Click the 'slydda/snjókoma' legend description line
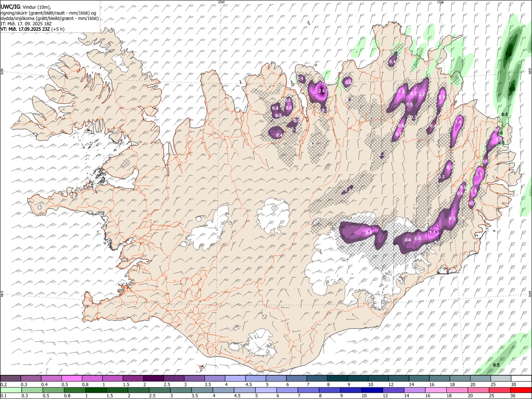 click(49, 18)
